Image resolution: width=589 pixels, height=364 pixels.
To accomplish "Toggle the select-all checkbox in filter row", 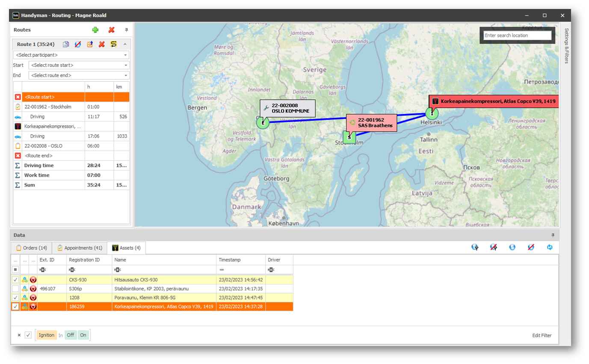I will click(15, 269).
